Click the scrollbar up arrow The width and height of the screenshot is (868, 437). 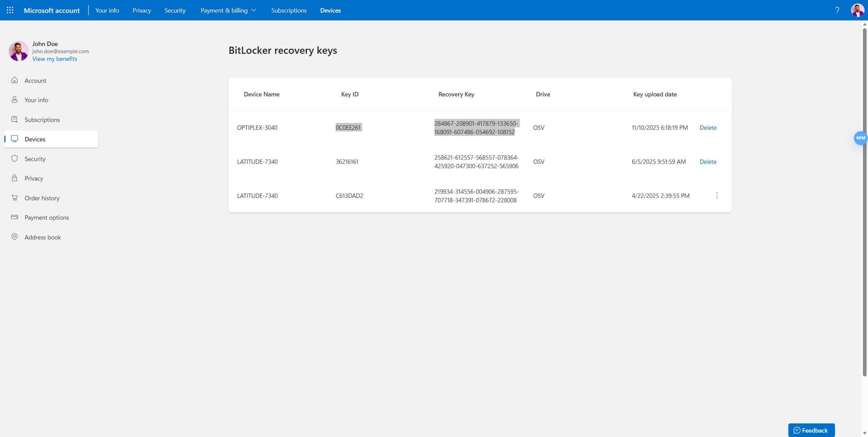(864, 24)
